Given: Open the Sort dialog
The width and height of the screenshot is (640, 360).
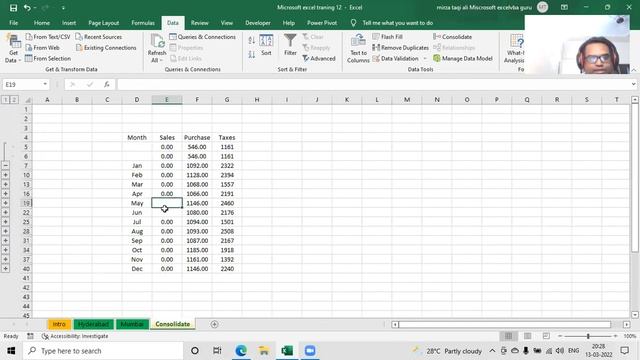Looking at the screenshot, I should 266,45.
